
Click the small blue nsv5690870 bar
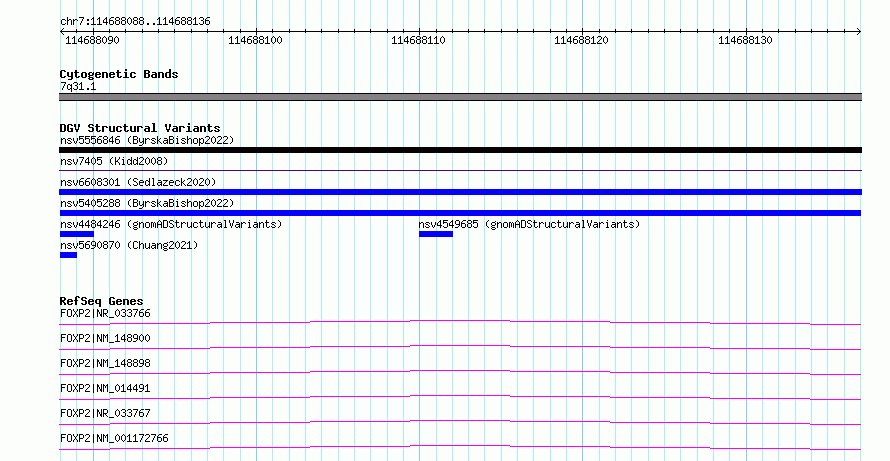coord(68,255)
